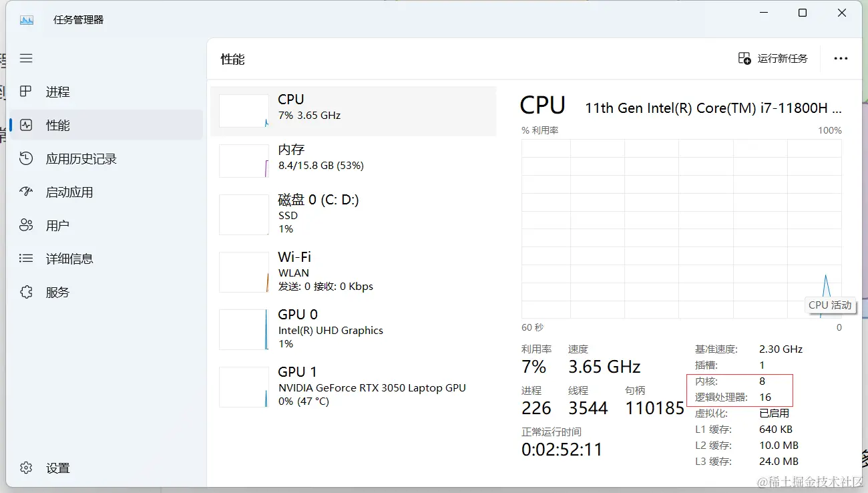The width and height of the screenshot is (868, 493).
Task: Click the 应用历史记录 clock icon
Action: [26, 158]
